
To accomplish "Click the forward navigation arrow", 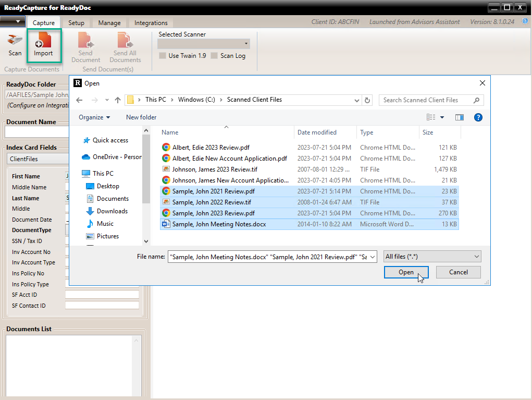I will (95, 100).
